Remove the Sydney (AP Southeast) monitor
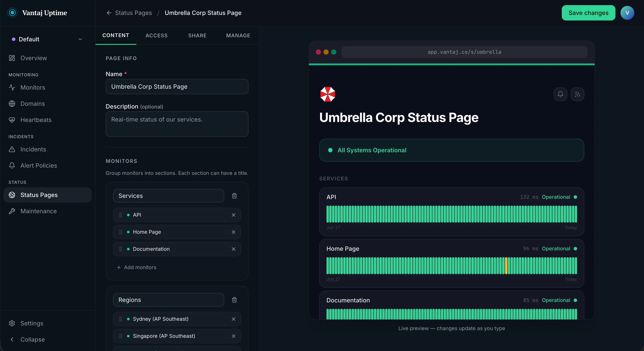The width and height of the screenshot is (644, 351). (234, 319)
